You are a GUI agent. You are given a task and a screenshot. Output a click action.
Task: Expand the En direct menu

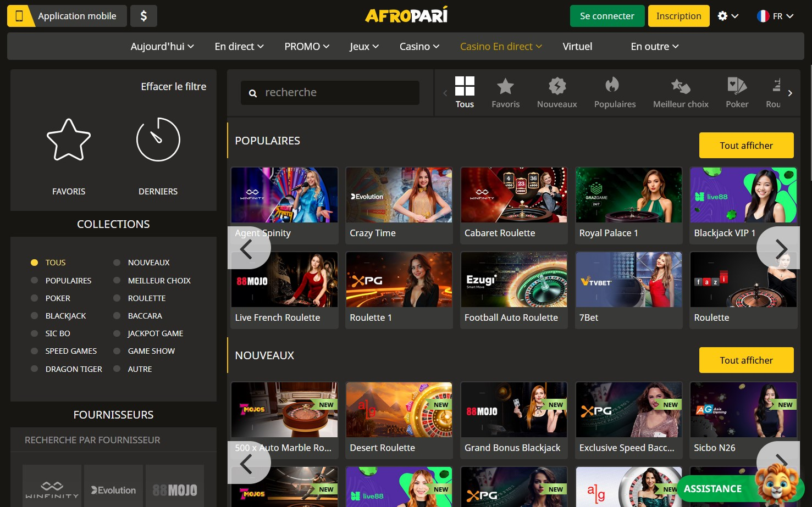(239, 47)
